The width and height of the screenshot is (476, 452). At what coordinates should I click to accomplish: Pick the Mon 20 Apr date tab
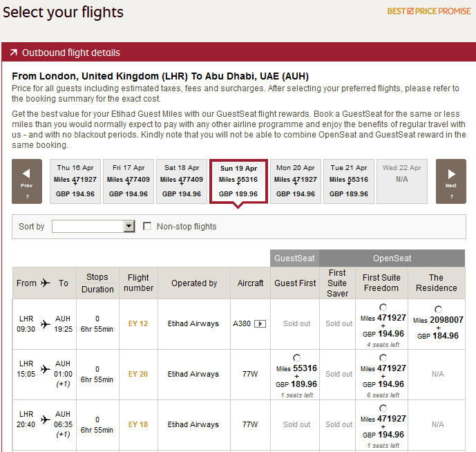(x=295, y=181)
